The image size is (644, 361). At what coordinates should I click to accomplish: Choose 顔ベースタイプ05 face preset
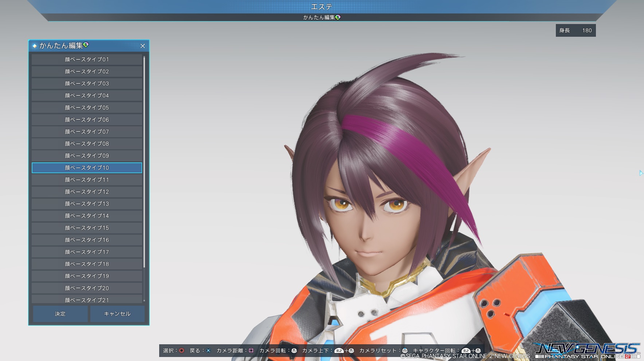tap(87, 108)
